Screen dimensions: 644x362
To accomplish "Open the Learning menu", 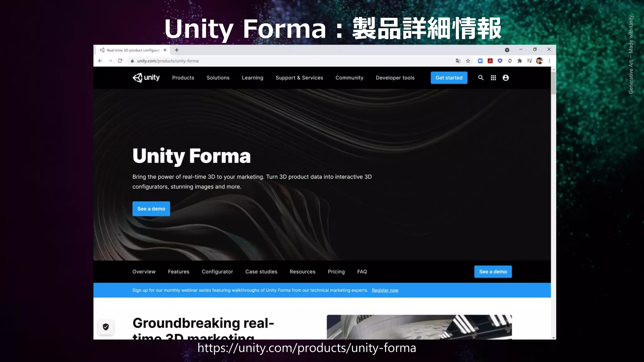I will point(253,78).
